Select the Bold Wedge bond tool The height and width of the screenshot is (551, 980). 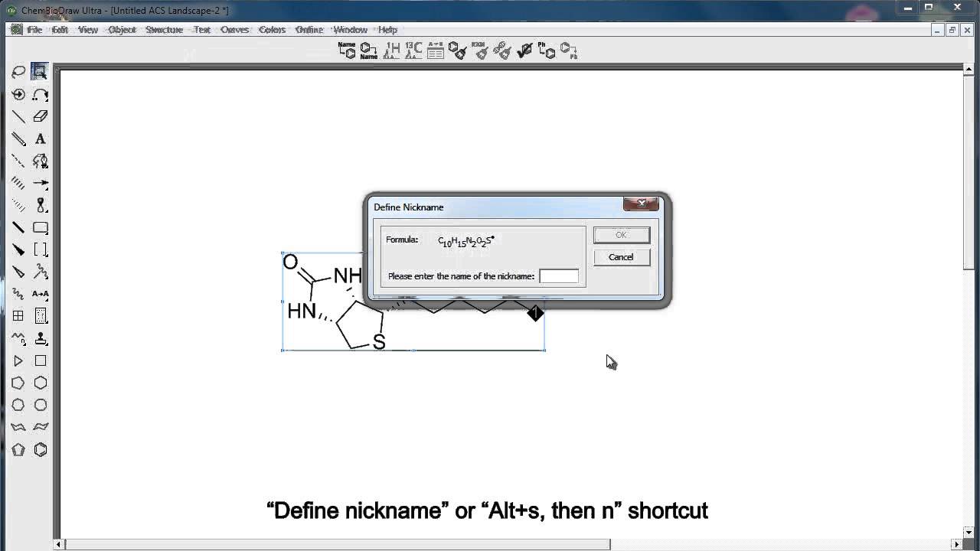pos(18,249)
